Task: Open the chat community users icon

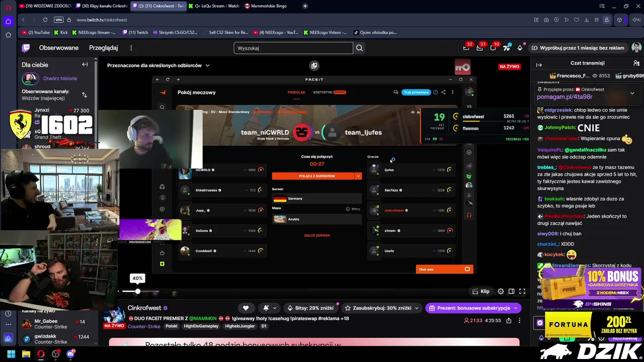Action: pyautogui.click(x=636, y=63)
